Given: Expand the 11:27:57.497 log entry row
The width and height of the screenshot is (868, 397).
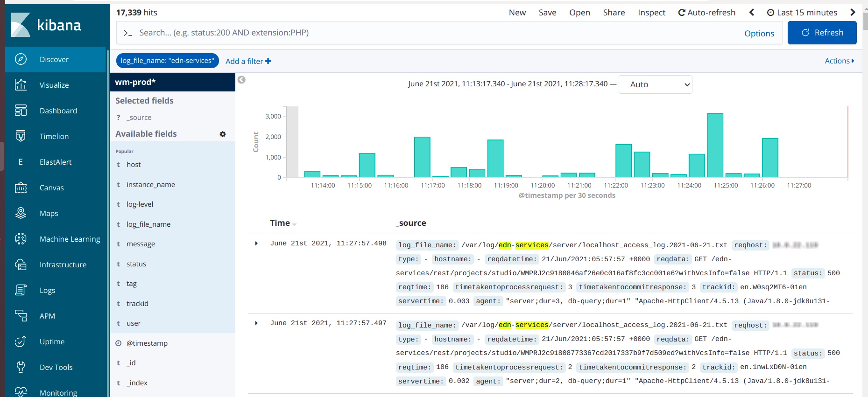Looking at the screenshot, I should click(x=256, y=323).
